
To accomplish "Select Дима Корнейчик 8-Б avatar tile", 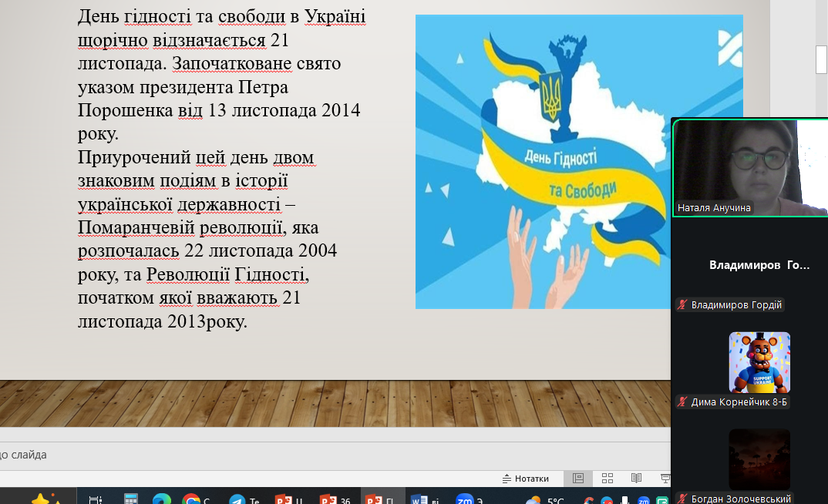I will click(759, 362).
